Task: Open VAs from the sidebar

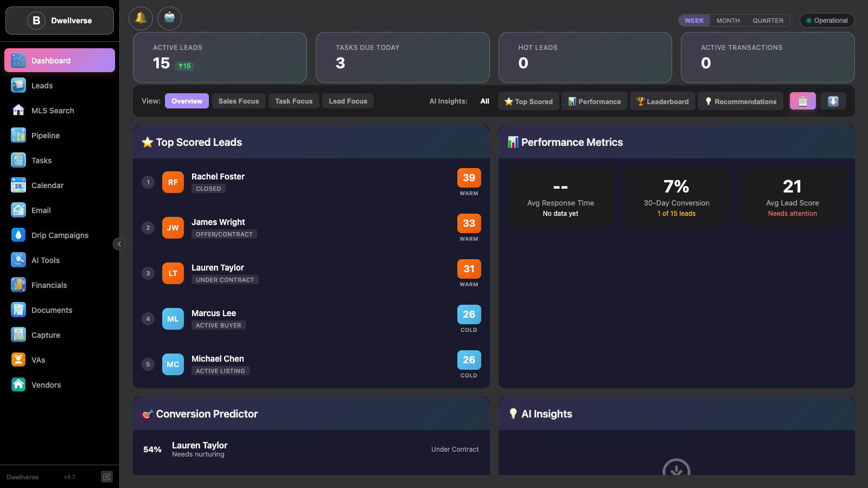Action: point(60,360)
